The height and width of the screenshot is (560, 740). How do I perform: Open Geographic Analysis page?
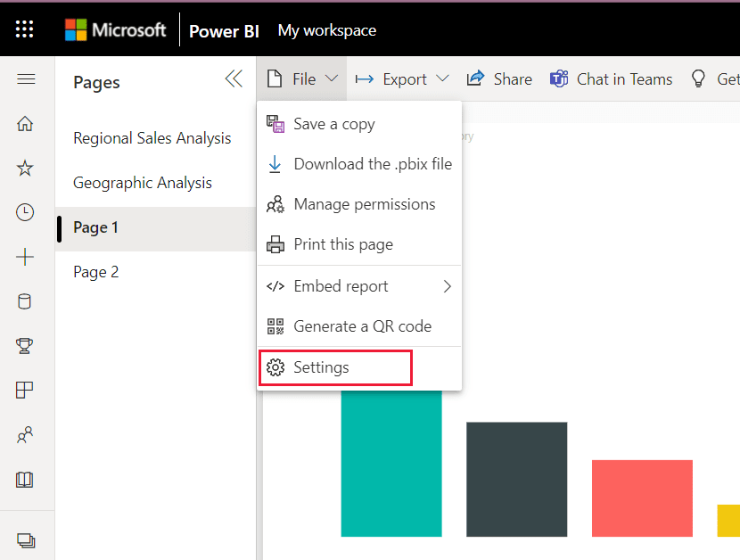click(x=143, y=183)
